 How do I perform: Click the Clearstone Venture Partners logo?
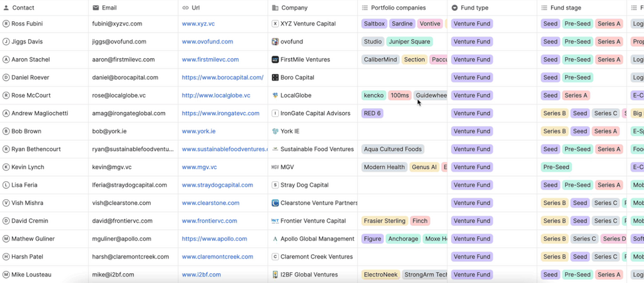coord(275,203)
